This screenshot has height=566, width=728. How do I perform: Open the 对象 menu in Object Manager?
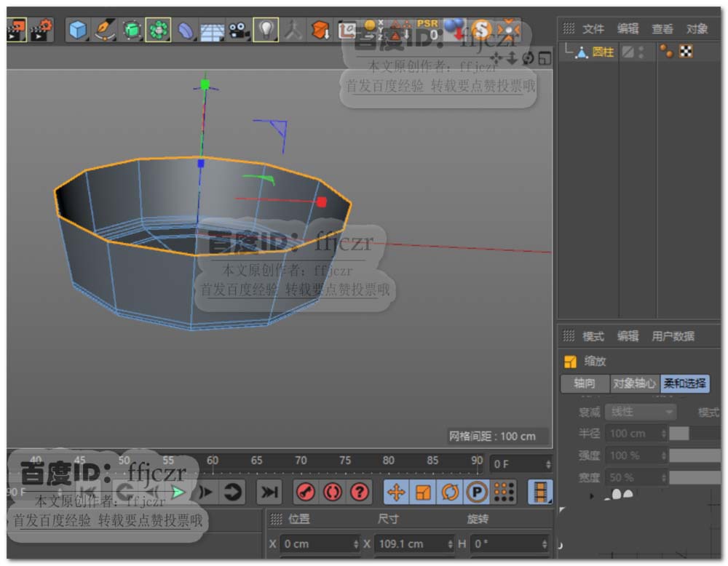pos(697,29)
